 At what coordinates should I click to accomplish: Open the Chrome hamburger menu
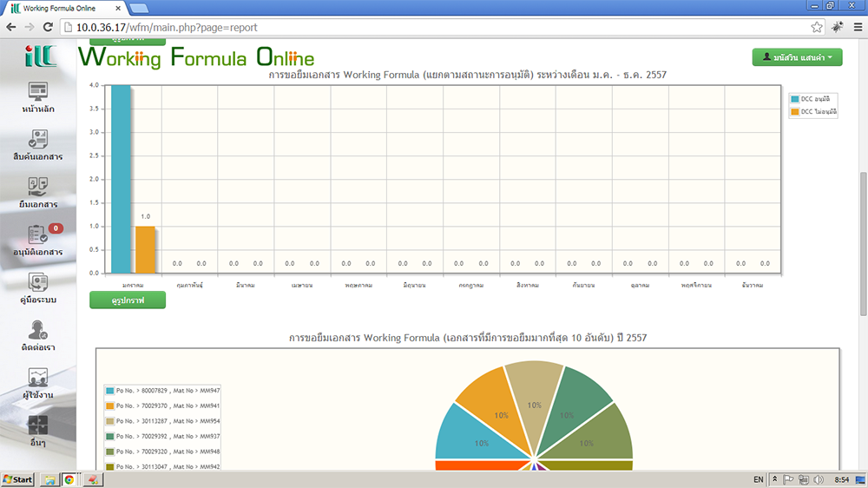pos(858,27)
